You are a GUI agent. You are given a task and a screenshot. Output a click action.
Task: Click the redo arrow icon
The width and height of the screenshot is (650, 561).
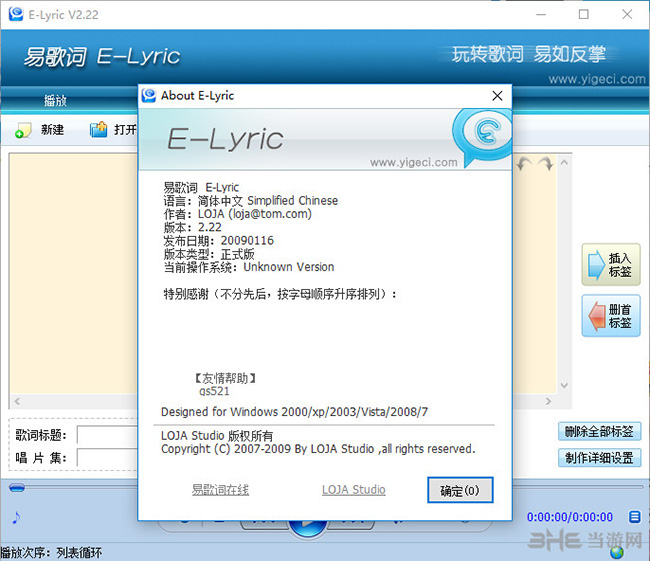tap(546, 163)
